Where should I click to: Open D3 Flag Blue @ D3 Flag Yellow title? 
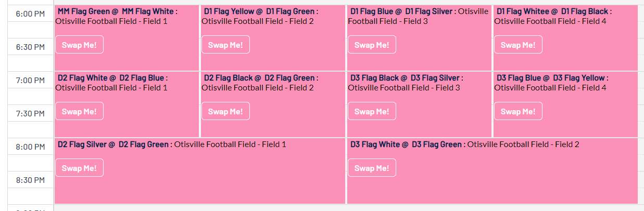tap(550, 78)
